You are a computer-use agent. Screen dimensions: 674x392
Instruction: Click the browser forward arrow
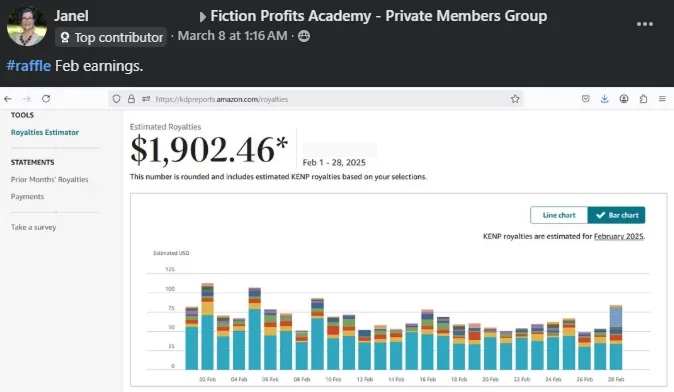[x=27, y=99]
